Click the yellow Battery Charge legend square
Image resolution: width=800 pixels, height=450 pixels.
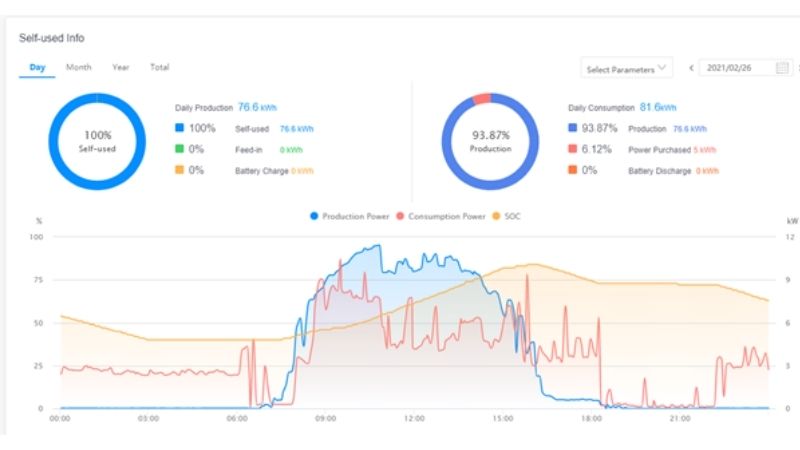pyautogui.click(x=179, y=170)
